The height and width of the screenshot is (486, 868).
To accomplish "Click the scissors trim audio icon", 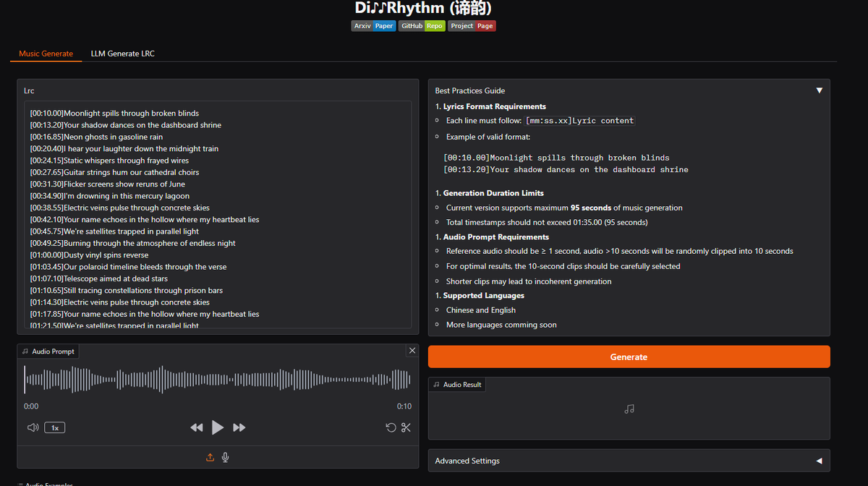I will coord(406,427).
